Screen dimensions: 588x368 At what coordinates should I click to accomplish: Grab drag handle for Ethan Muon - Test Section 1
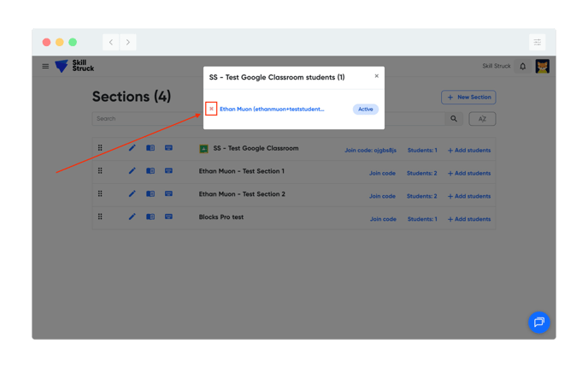coord(100,171)
